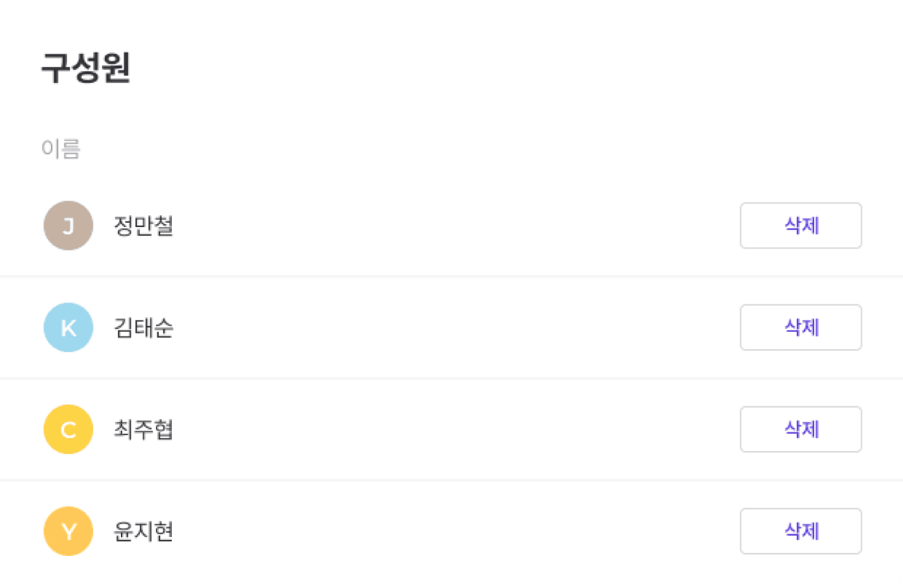Image resolution: width=903 pixels, height=588 pixels.
Task: Click the 삭제 button next to 김태순
Action: click(800, 327)
